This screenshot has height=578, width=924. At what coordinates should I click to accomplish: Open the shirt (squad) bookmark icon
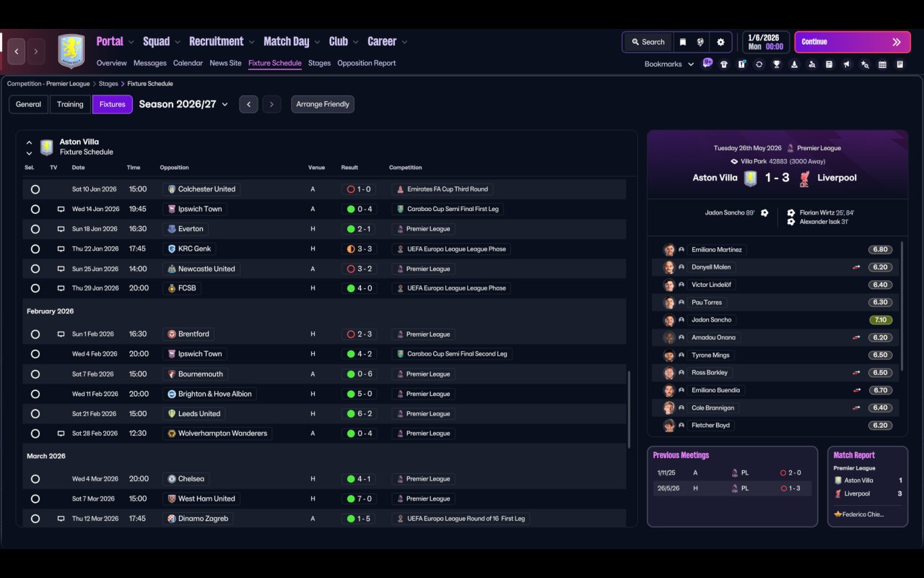pos(724,64)
